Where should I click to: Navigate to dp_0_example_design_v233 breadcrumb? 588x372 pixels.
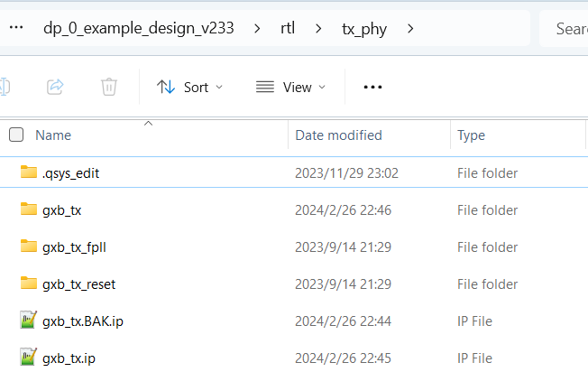coord(138,28)
